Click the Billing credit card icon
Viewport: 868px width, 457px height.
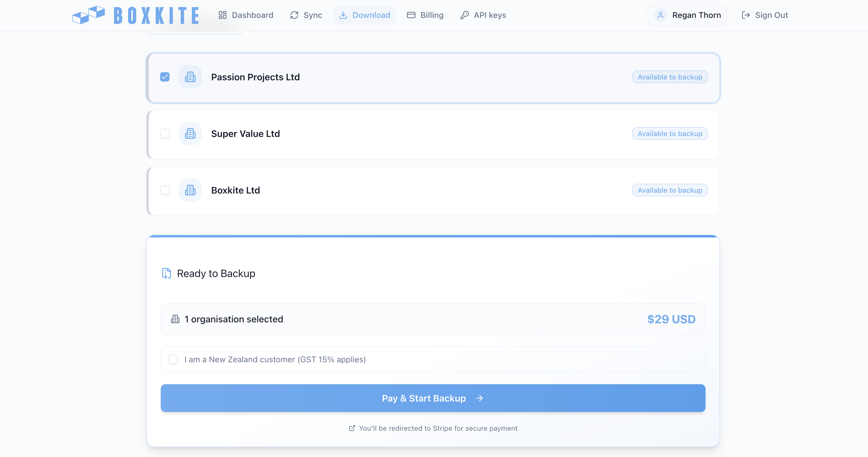(x=411, y=15)
